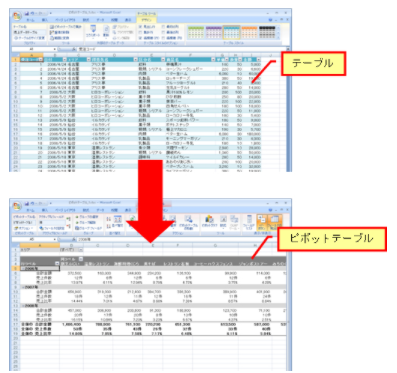397x373 pixels.
Task: Choose the purple table style swatch in top window
Action: point(213,32)
